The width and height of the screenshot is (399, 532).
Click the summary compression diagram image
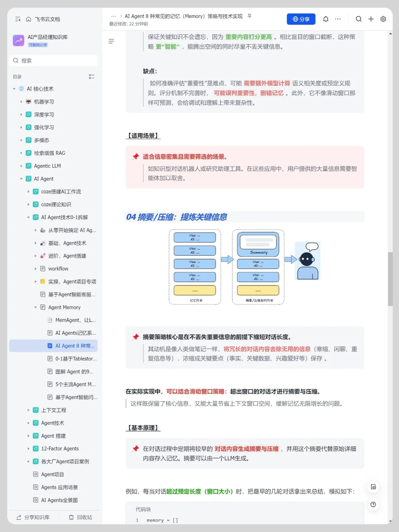click(245, 267)
